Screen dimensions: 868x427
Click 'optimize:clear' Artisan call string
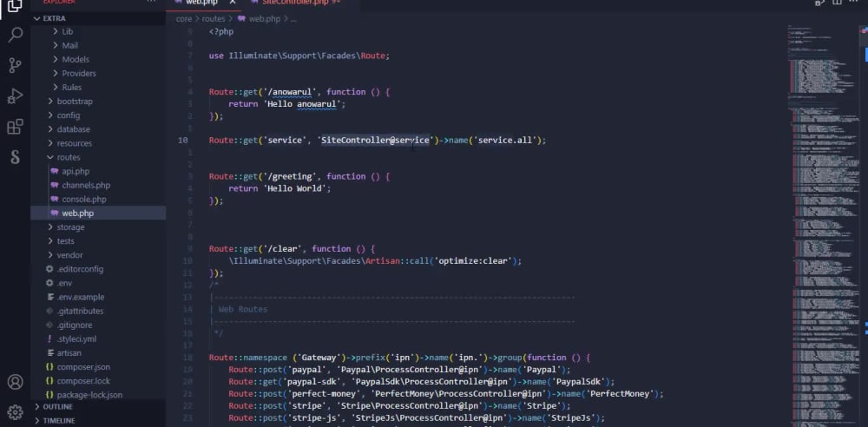[x=475, y=260]
